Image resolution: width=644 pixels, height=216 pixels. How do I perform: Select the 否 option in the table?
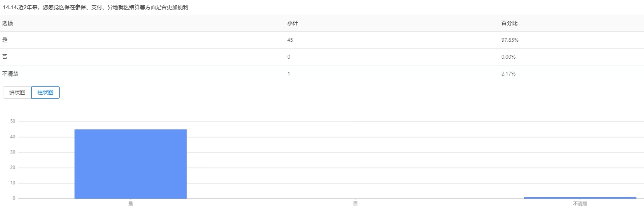pos(5,57)
